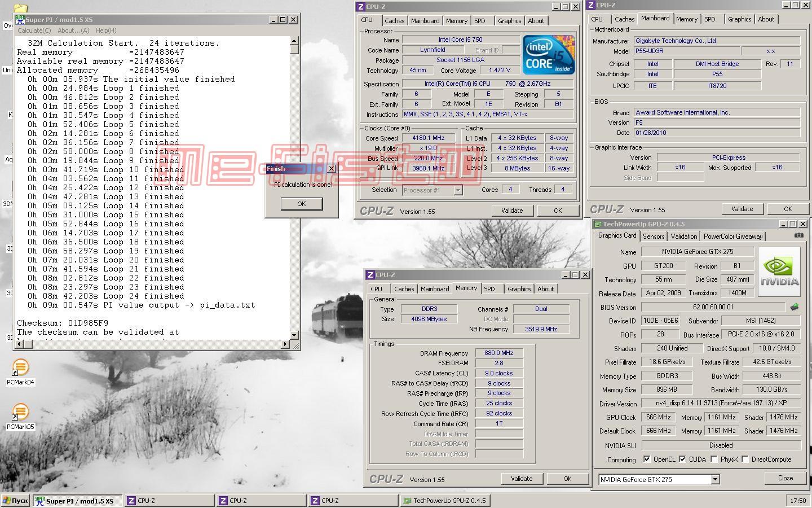Click the CPU-Z CPU window title icon
This screenshot has height=508, width=812.
click(361, 7)
